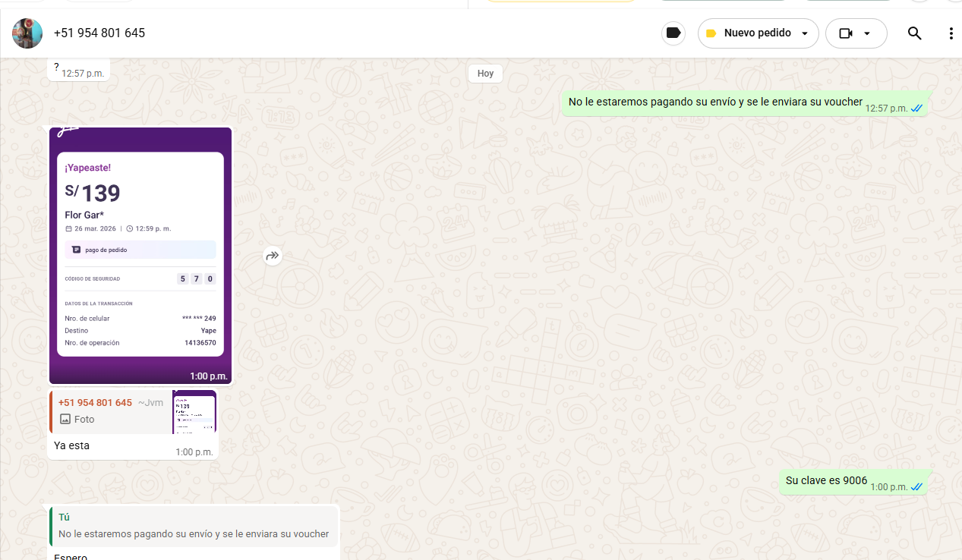Click read checkmarks on 12:57 p.m. sent message
This screenshot has height=560, width=962.
[x=916, y=109]
